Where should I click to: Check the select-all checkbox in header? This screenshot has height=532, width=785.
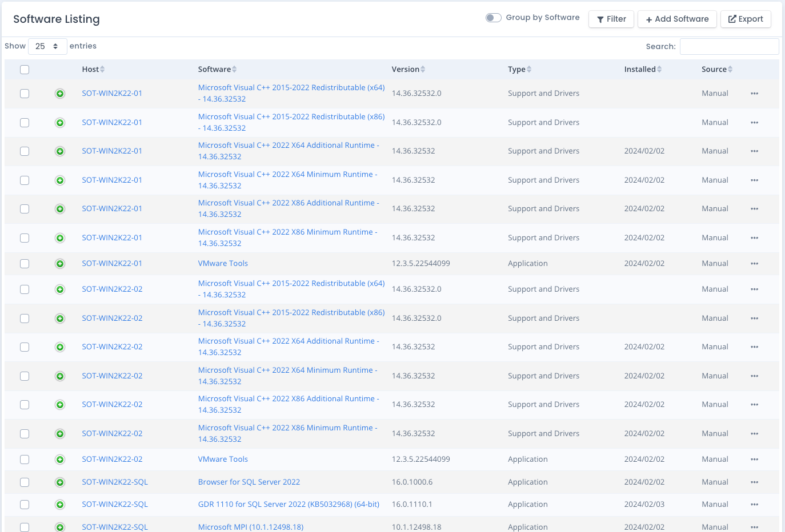[25, 70]
